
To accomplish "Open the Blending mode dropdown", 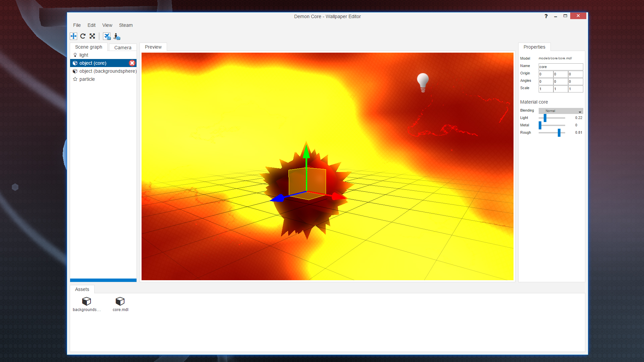I will (561, 111).
